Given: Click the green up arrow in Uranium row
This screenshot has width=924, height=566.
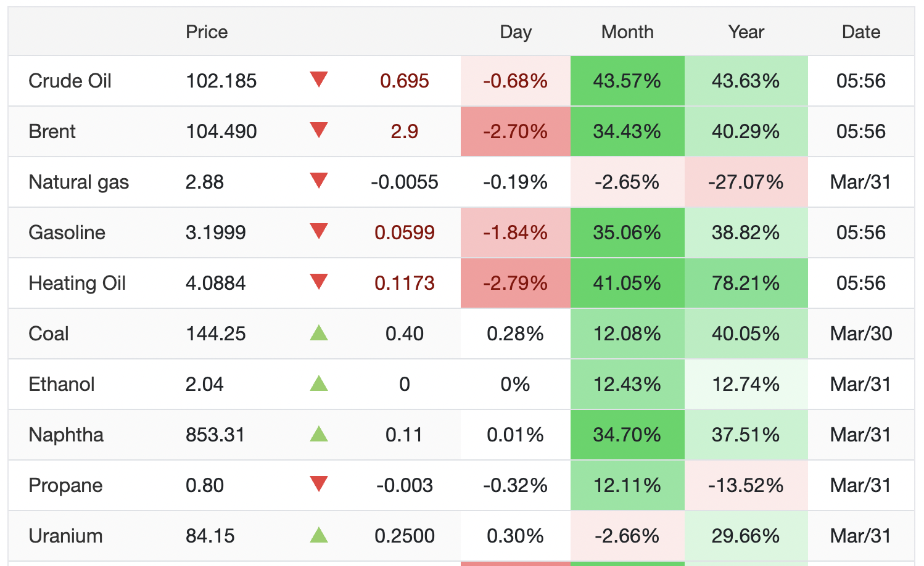Looking at the screenshot, I should coord(318,536).
